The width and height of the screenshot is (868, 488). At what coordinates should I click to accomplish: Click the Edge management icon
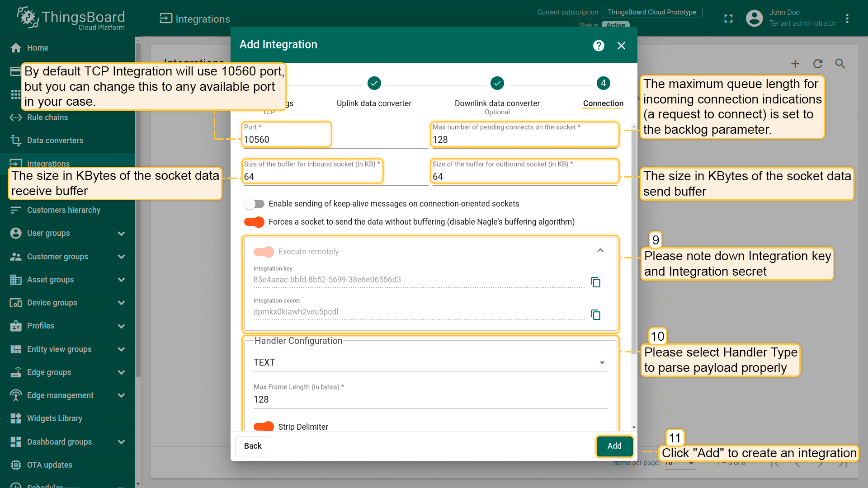click(16, 395)
